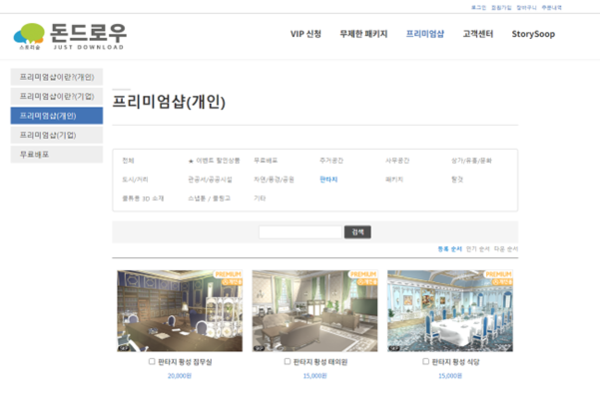Open the 판타지 황성 태화원 thumbnail
Image resolution: width=600 pixels, height=395 pixels.
click(315, 311)
